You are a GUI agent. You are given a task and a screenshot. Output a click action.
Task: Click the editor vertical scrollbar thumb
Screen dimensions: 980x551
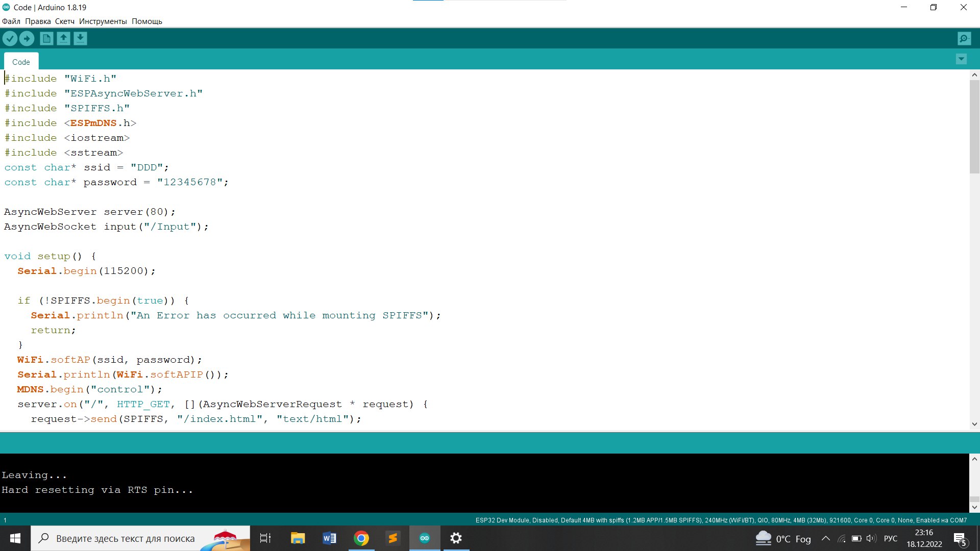pos(974,128)
